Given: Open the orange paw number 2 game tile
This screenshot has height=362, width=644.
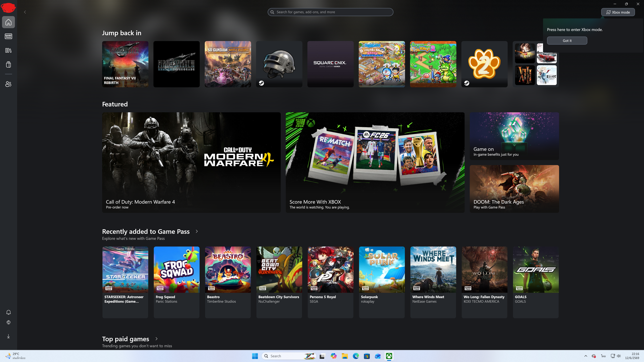Looking at the screenshot, I should (485, 64).
